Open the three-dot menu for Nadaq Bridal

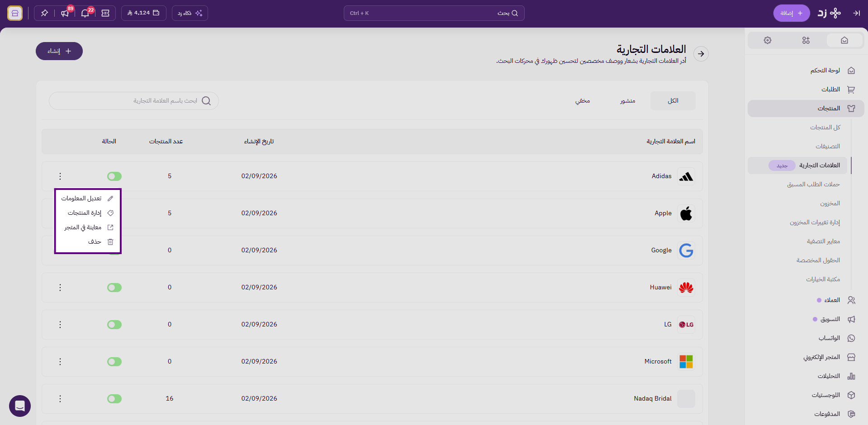[60, 399]
